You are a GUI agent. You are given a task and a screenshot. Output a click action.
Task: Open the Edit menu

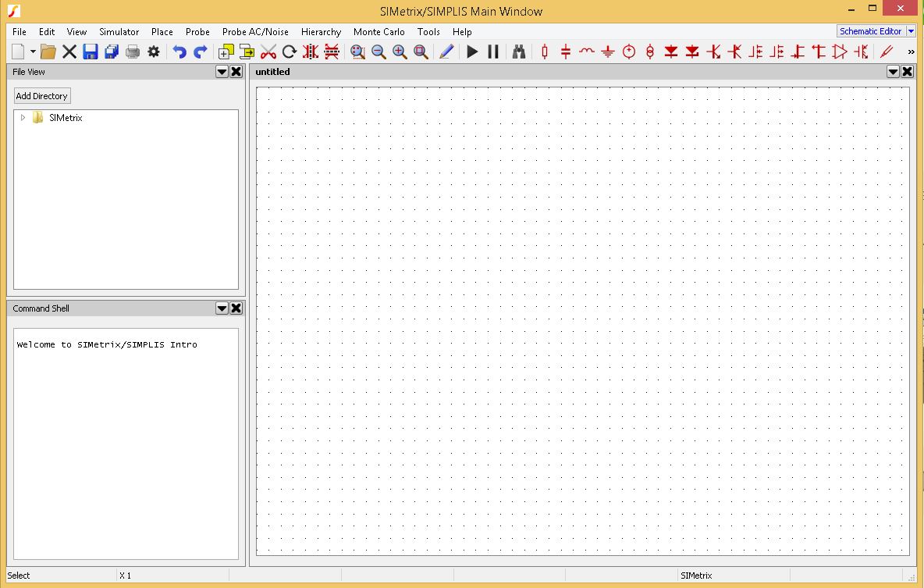47,32
